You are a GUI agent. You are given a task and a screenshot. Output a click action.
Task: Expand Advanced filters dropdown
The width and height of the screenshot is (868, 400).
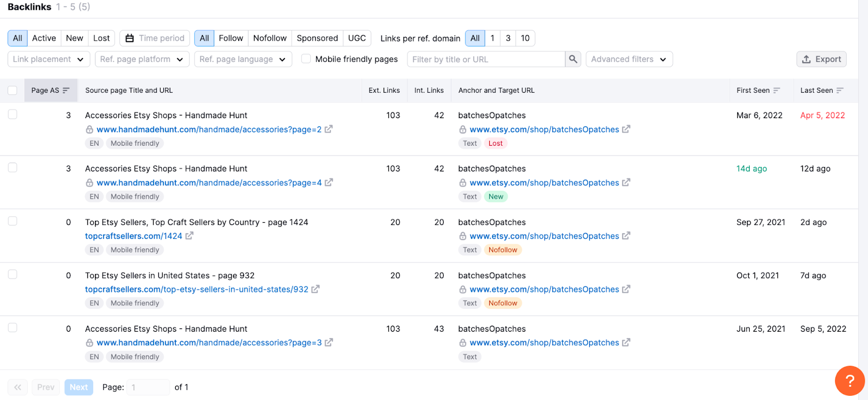click(x=629, y=59)
